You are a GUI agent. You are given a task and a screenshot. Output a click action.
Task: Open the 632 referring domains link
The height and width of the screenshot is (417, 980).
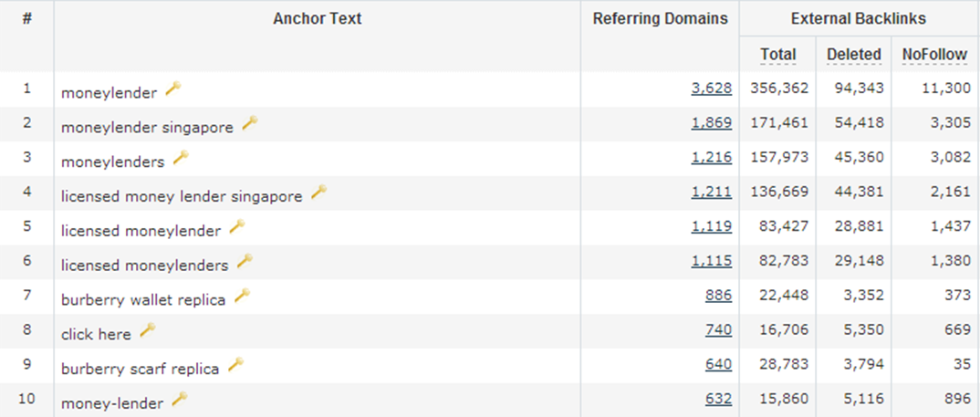[719, 398]
